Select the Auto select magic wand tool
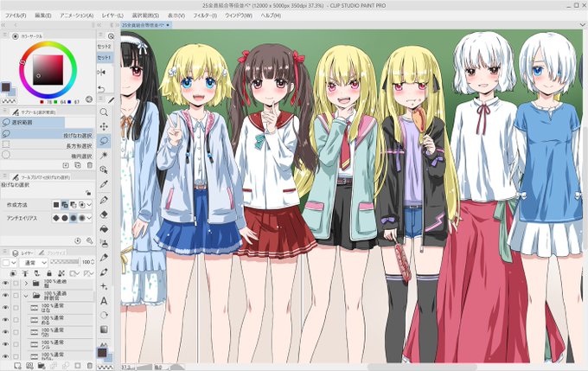 [104, 156]
